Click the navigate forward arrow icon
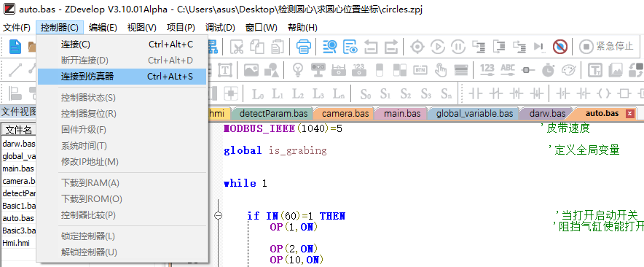This screenshot has width=644, height=267. pyautogui.click(x=391, y=47)
